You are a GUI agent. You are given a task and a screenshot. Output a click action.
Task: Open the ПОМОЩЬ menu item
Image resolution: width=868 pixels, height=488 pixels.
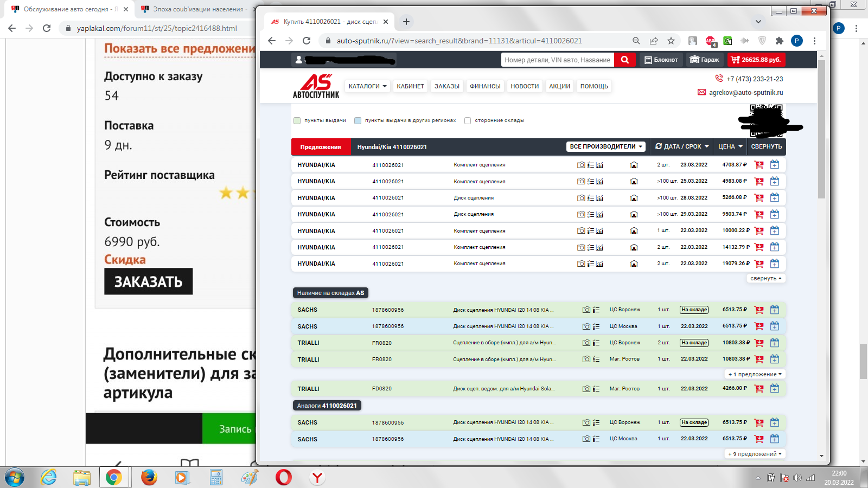tap(594, 86)
